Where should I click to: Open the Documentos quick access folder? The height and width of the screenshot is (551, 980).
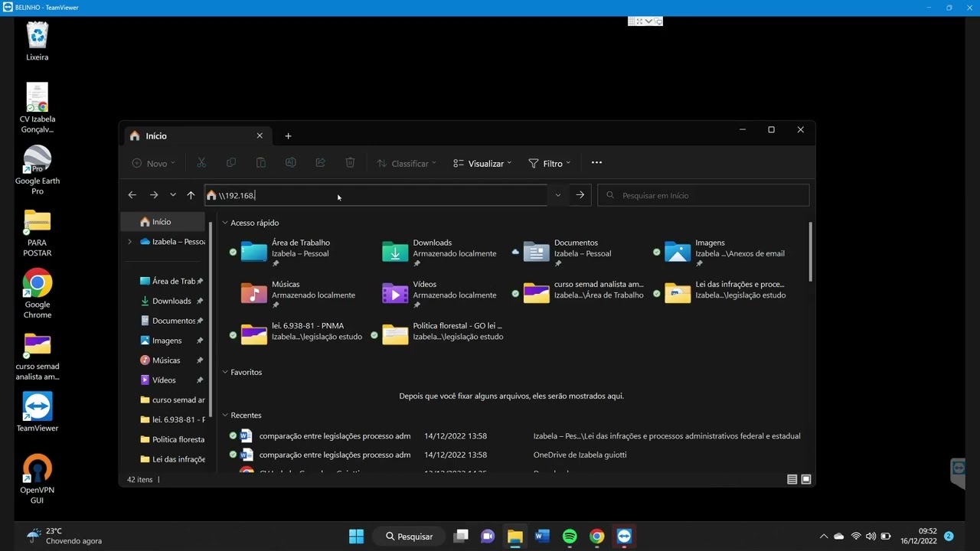point(576,252)
